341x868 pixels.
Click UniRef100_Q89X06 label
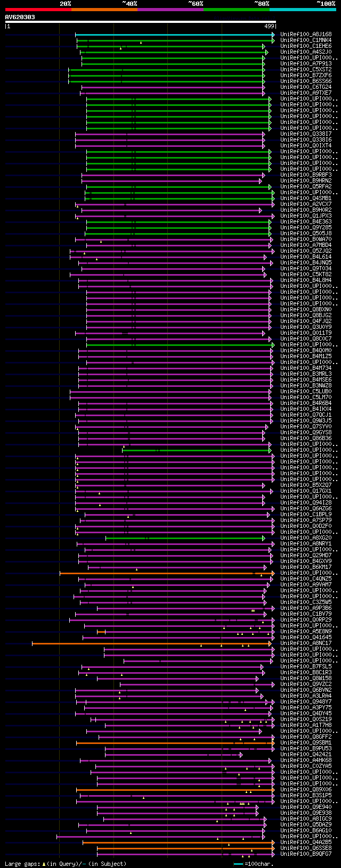306,789
